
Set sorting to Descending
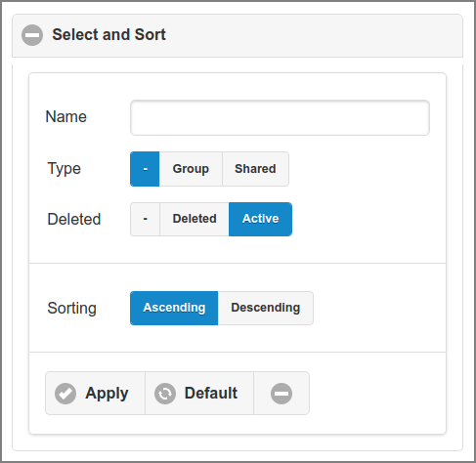click(x=266, y=308)
